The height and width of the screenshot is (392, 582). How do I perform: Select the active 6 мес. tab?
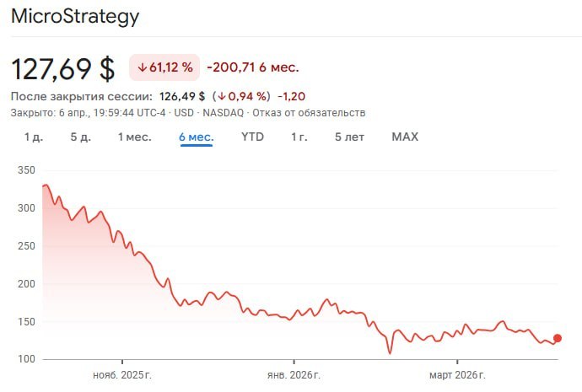(196, 137)
